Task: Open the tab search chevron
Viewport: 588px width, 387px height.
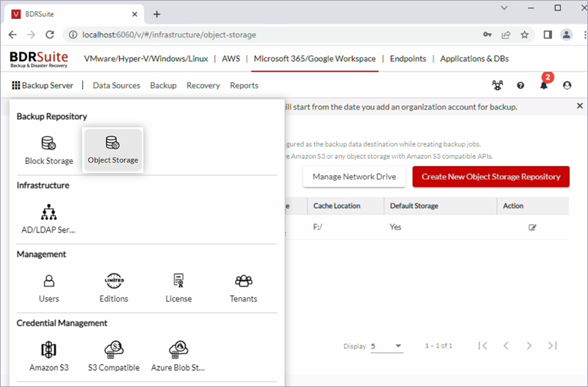Action: click(504, 8)
